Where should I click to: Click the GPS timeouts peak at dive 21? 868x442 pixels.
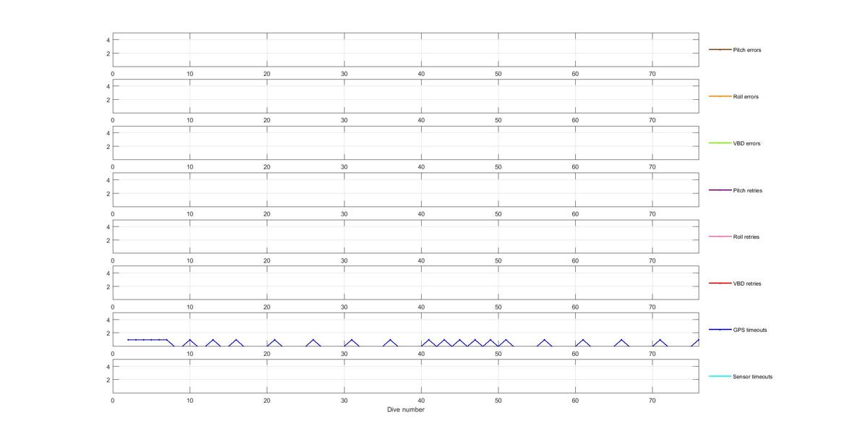pyautogui.click(x=274, y=339)
